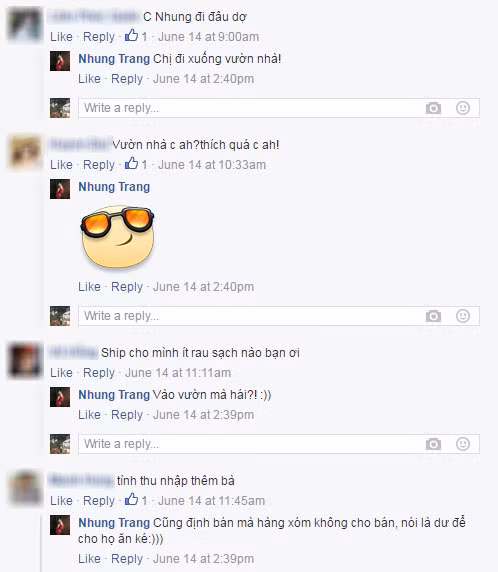The width and height of the screenshot is (498, 572).
Task: Open smiley picker in second reply box
Action: (463, 316)
